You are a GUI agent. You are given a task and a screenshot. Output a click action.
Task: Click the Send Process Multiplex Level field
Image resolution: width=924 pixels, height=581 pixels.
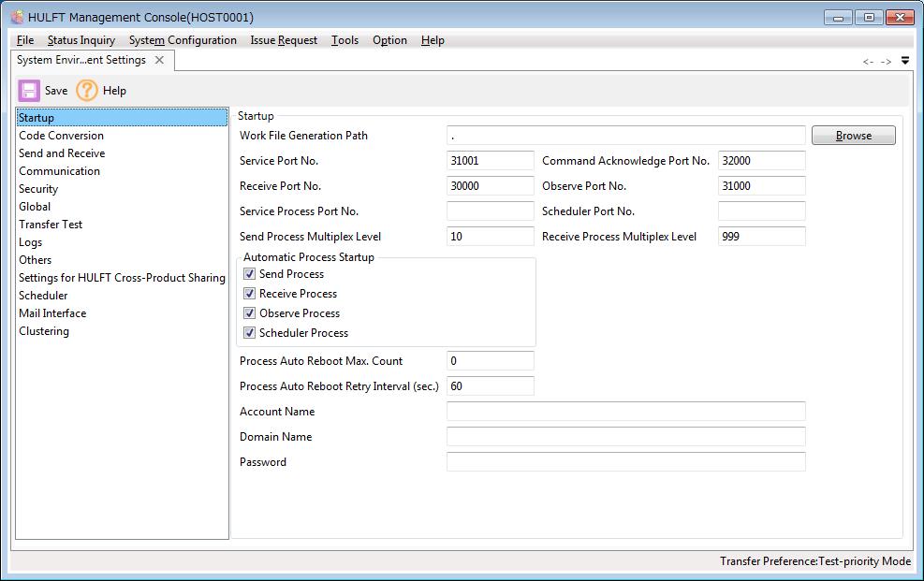click(x=491, y=237)
